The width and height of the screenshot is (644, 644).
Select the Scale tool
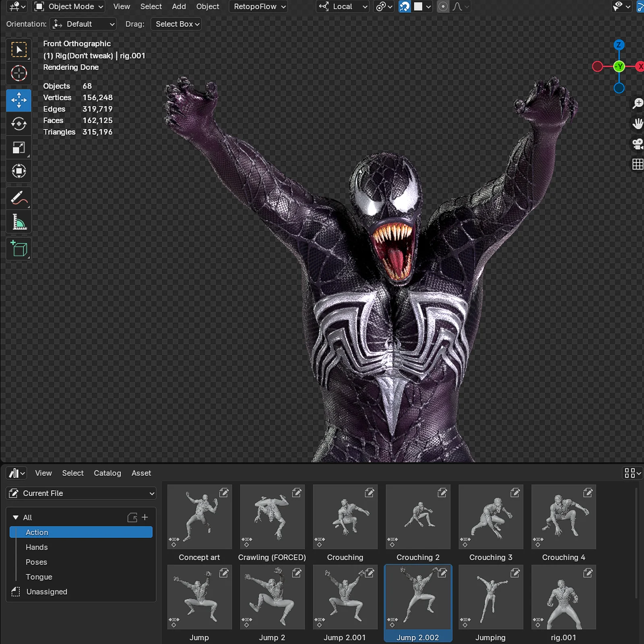19,147
